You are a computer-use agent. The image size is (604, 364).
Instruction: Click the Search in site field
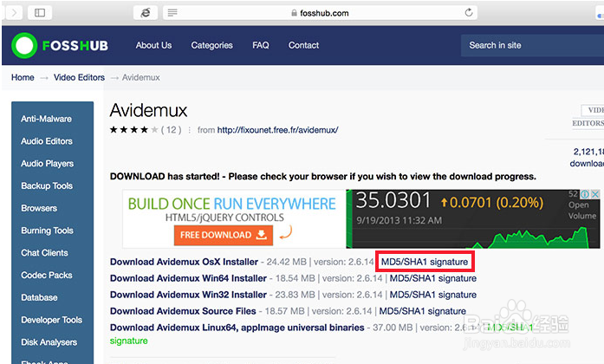[x=532, y=45]
